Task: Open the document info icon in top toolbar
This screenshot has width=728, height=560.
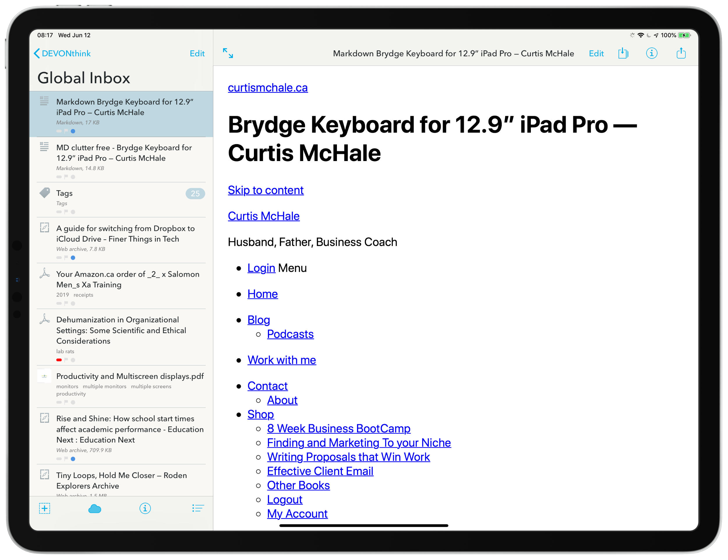Action: click(x=651, y=53)
